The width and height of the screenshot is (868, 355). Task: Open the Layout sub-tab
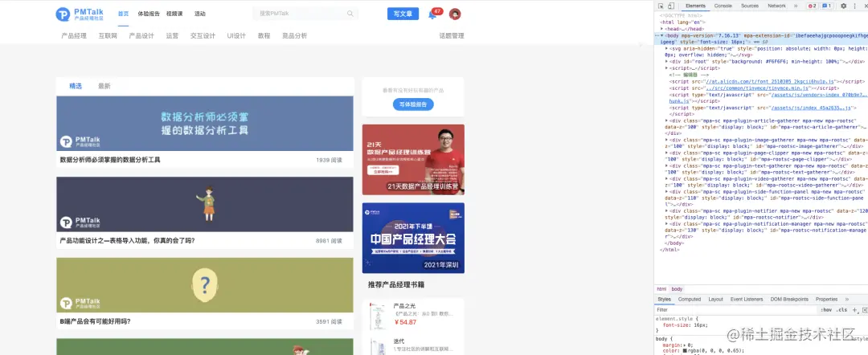(716, 299)
